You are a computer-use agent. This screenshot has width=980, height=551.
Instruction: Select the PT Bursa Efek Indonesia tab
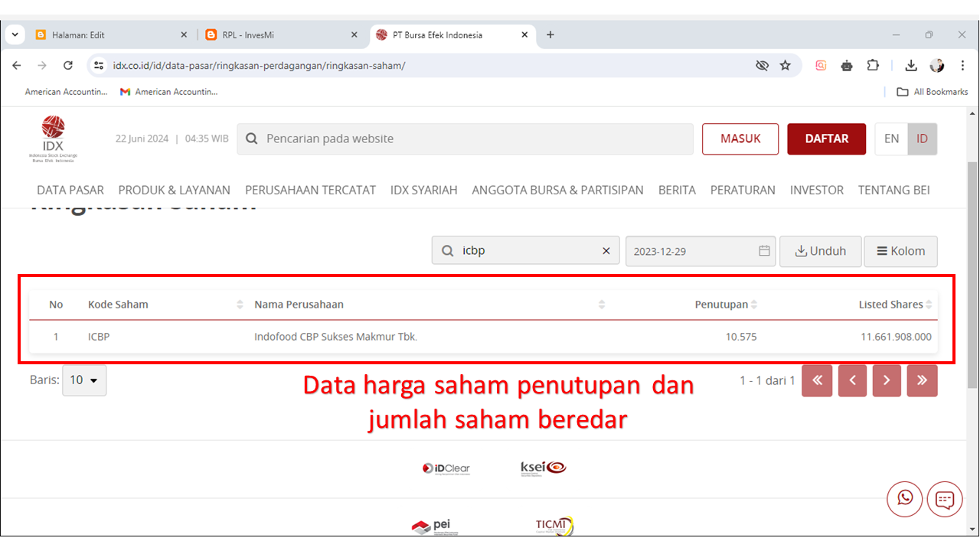(x=453, y=34)
